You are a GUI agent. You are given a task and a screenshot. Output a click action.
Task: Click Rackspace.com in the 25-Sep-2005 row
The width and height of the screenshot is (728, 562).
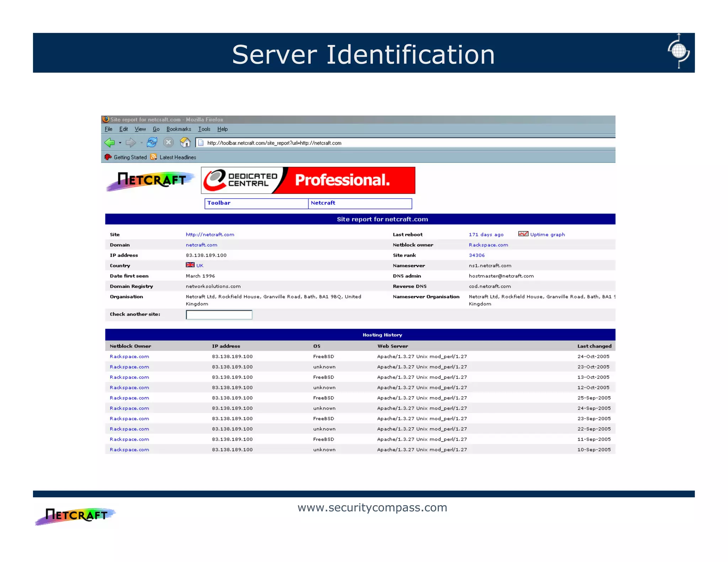pos(129,398)
